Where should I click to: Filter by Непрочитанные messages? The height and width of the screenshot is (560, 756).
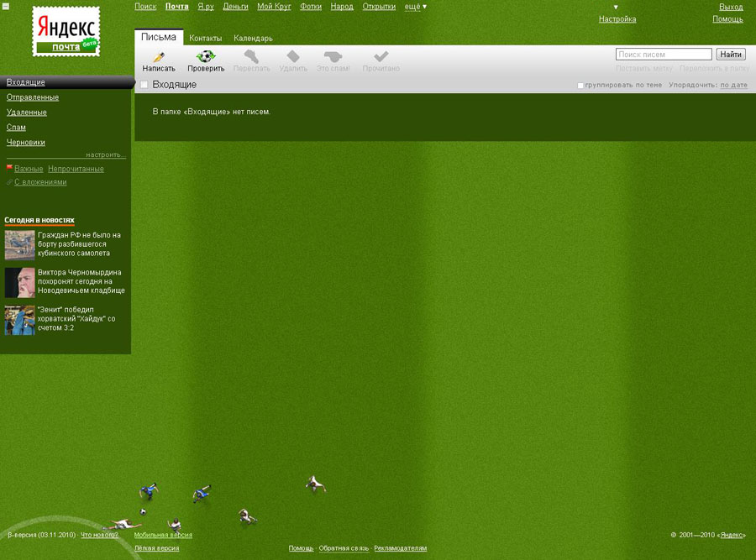tap(76, 169)
